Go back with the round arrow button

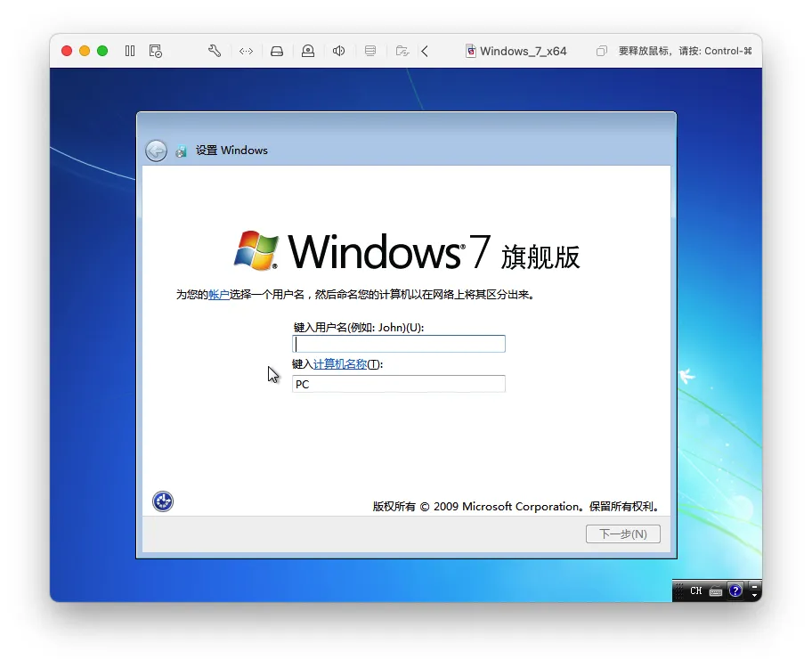(x=156, y=151)
